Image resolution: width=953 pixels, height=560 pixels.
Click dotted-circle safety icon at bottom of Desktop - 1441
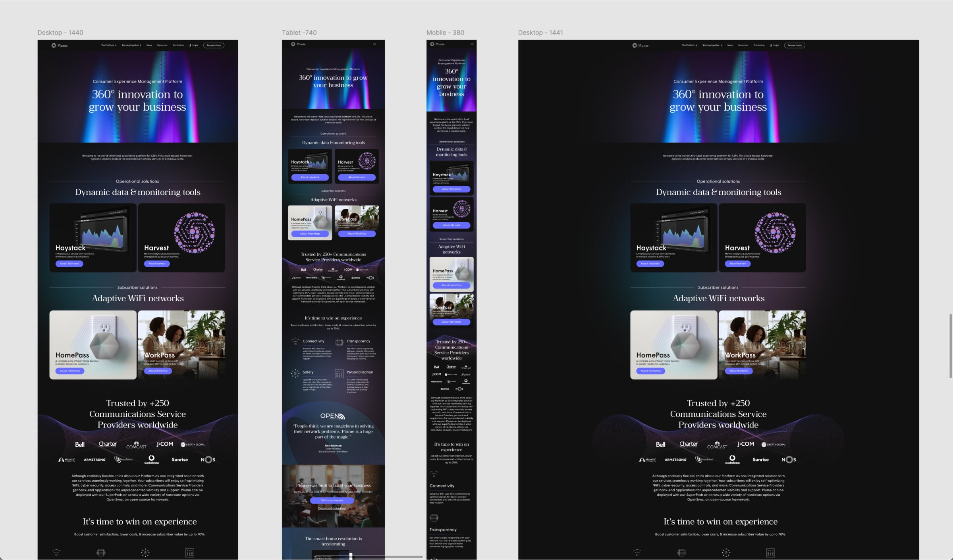click(x=726, y=552)
